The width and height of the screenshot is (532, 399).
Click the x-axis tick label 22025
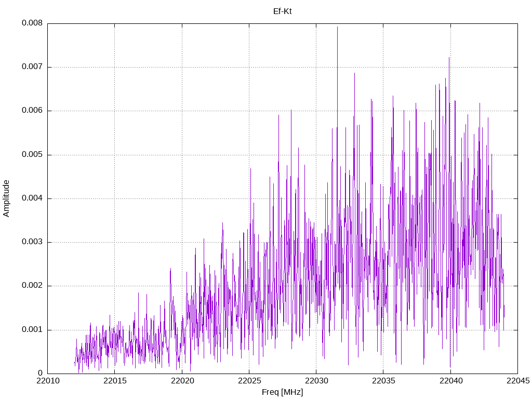click(249, 381)
